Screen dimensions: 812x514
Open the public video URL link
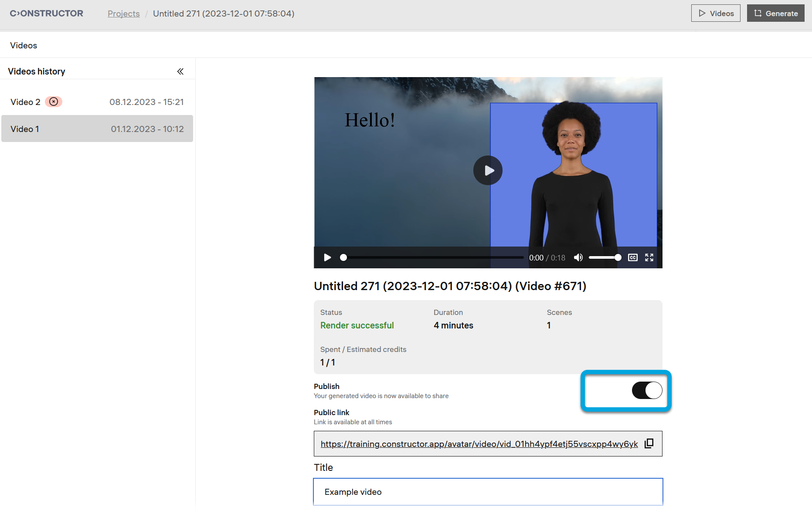click(479, 444)
